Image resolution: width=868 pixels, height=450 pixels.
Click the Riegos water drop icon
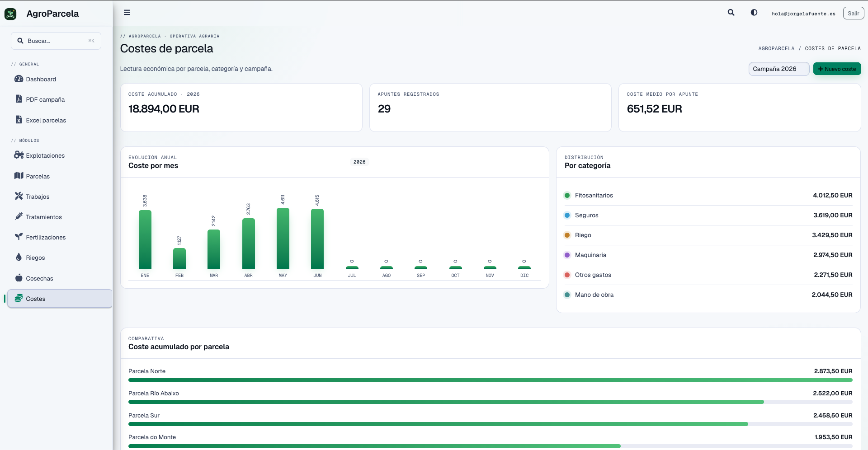(19, 257)
